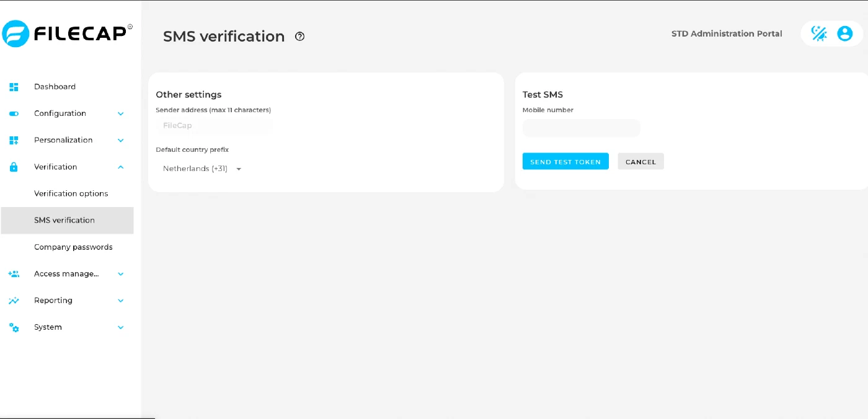Open the Default country prefix dropdown
Screen dimensions: 868x419
(x=201, y=169)
